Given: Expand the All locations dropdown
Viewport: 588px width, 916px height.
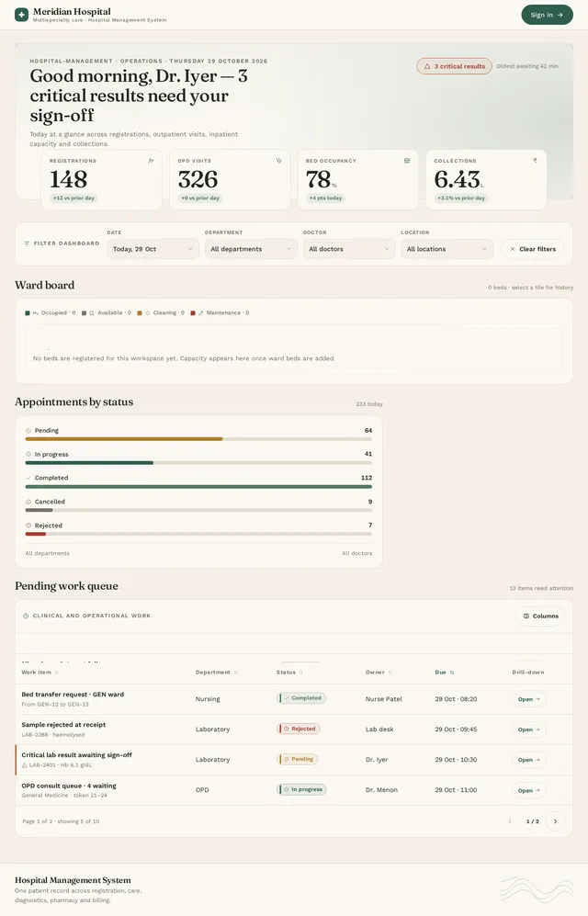Looking at the screenshot, I should pyautogui.click(x=447, y=249).
